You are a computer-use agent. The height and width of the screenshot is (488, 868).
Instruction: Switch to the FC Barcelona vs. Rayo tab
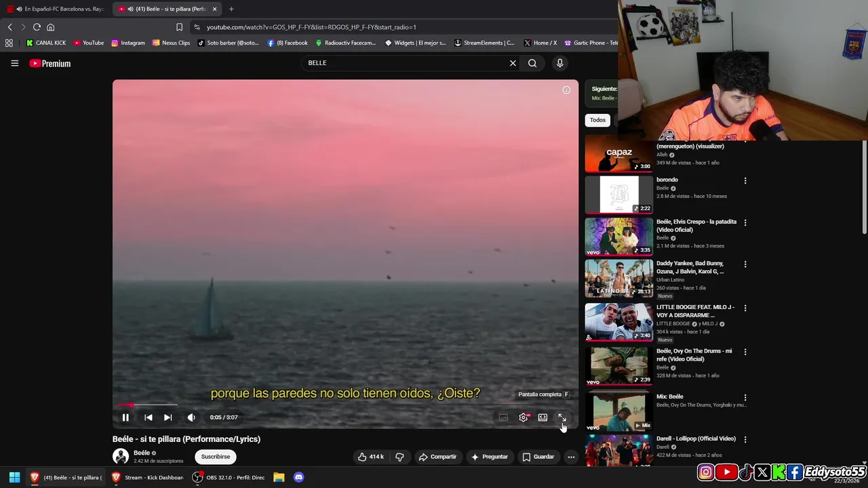click(56, 9)
